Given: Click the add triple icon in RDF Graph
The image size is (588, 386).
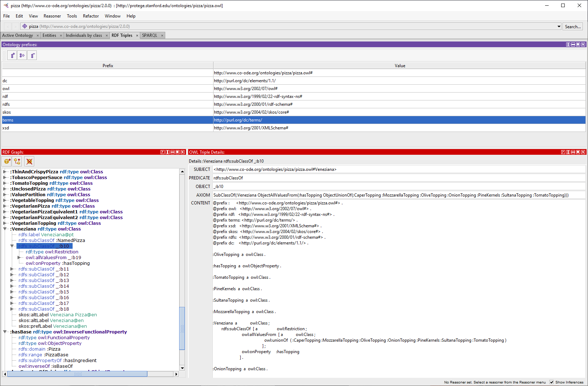Looking at the screenshot, I should tap(7, 162).
